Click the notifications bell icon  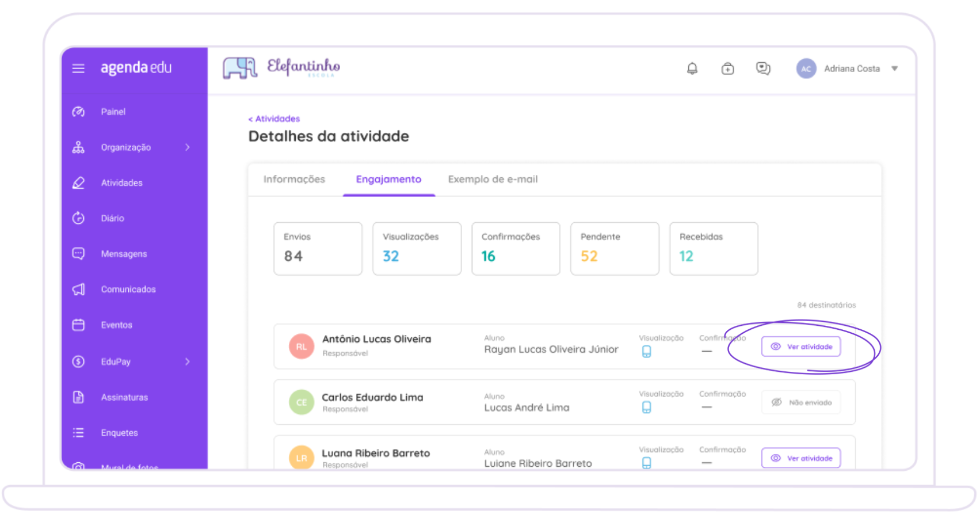pyautogui.click(x=692, y=68)
